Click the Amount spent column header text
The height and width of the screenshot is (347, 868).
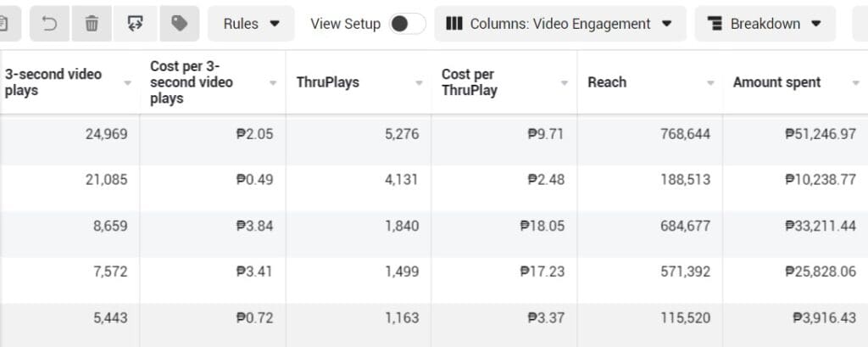tap(776, 82)
